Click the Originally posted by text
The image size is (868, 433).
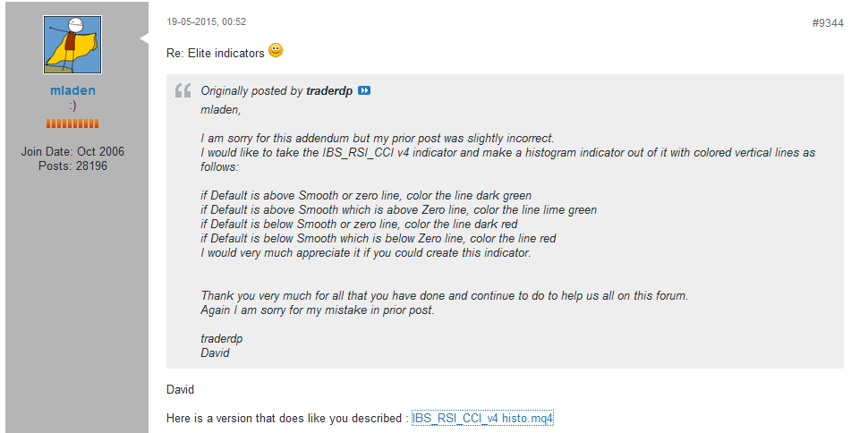coord(251,91)
